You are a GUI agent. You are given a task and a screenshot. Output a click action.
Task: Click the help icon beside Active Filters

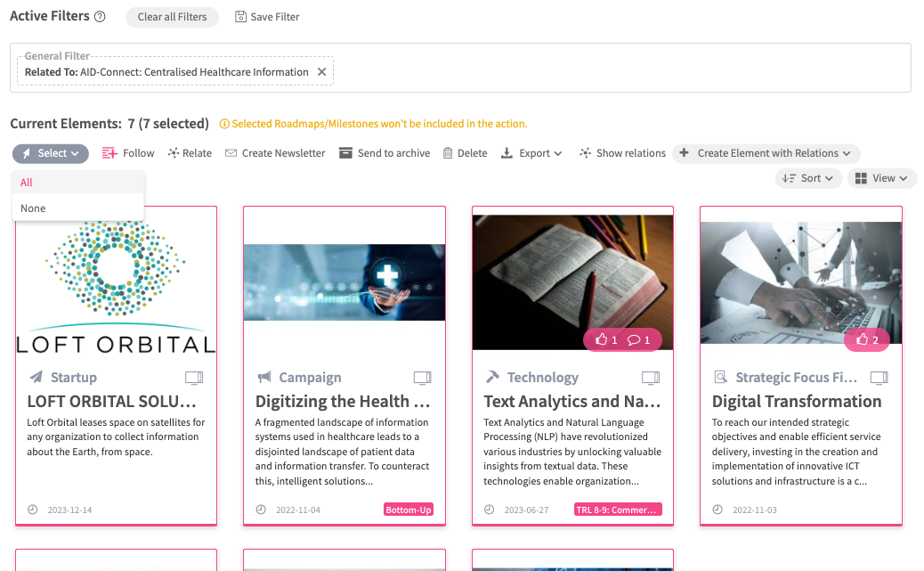pyautogui.click(x=100, y=17)
